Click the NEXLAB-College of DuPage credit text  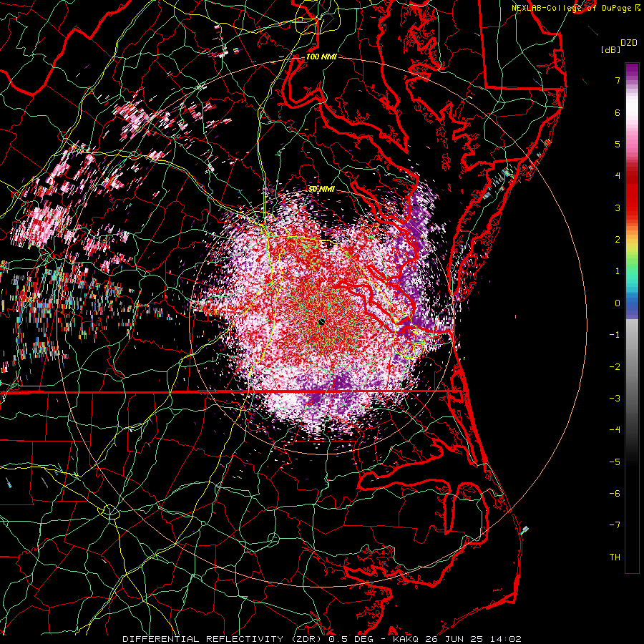coord(575,8)
